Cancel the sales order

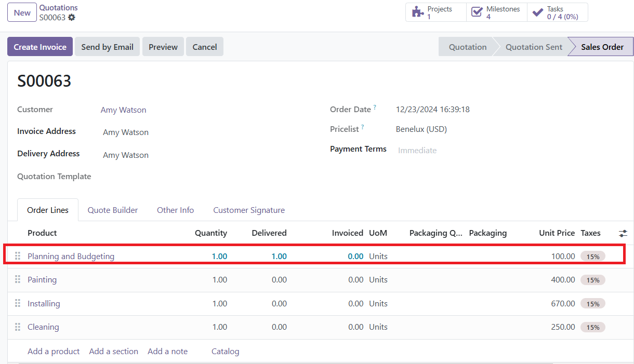click(x=205, y=47)
